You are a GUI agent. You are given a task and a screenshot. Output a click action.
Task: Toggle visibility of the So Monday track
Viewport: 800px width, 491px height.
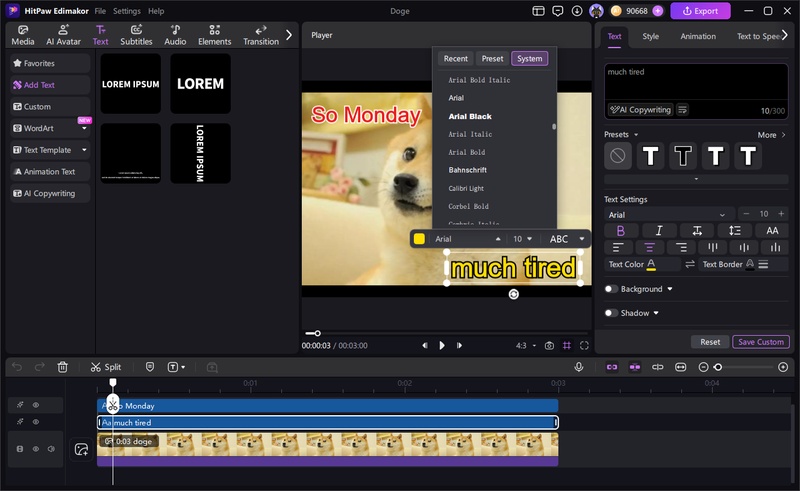click(x=36, y=405)
